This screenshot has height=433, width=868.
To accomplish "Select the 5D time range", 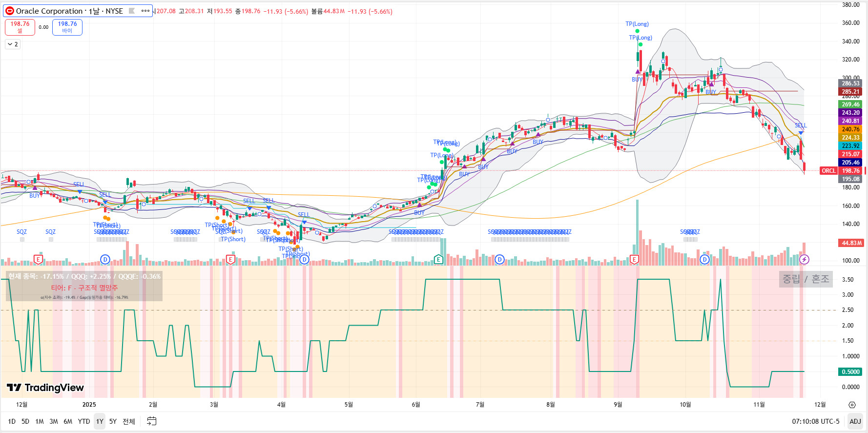I will point(25,421).
